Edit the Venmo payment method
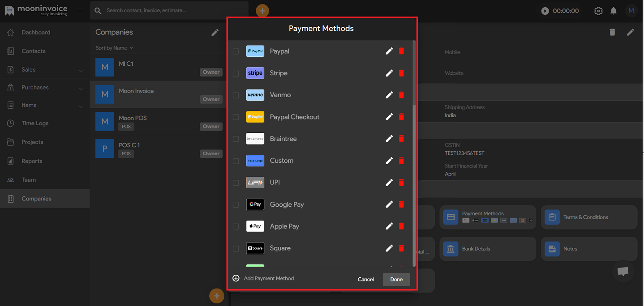The image size is (644, 306). point(389,95)
